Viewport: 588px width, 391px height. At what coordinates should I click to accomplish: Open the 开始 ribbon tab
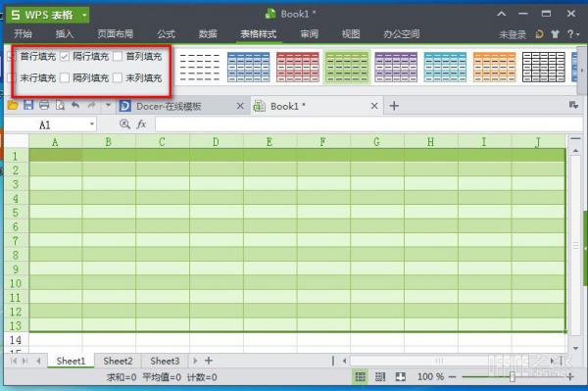[x=23, y=34]
